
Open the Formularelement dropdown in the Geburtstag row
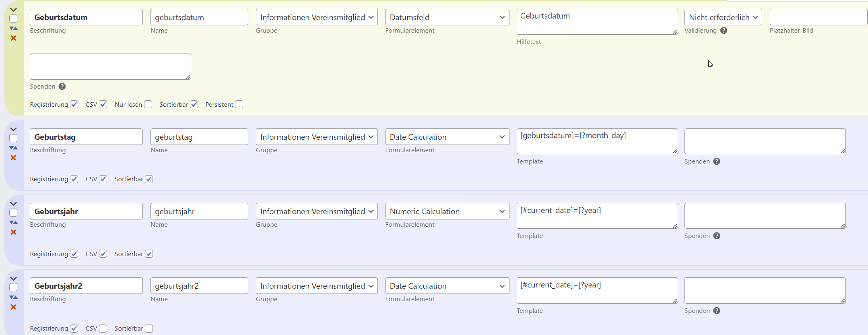click(447, 137)
